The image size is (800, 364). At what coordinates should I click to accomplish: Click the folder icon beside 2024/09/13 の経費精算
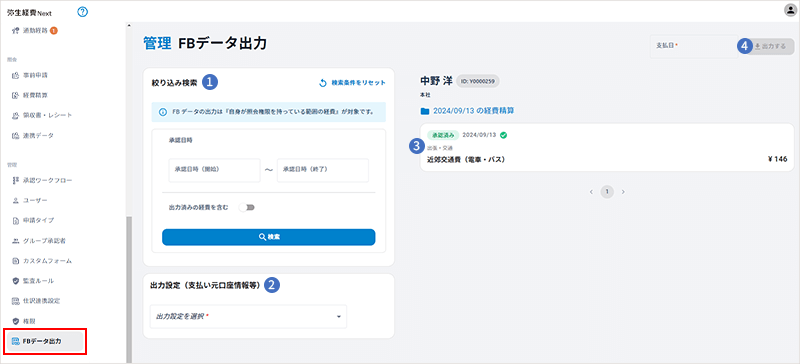point(424,110)
